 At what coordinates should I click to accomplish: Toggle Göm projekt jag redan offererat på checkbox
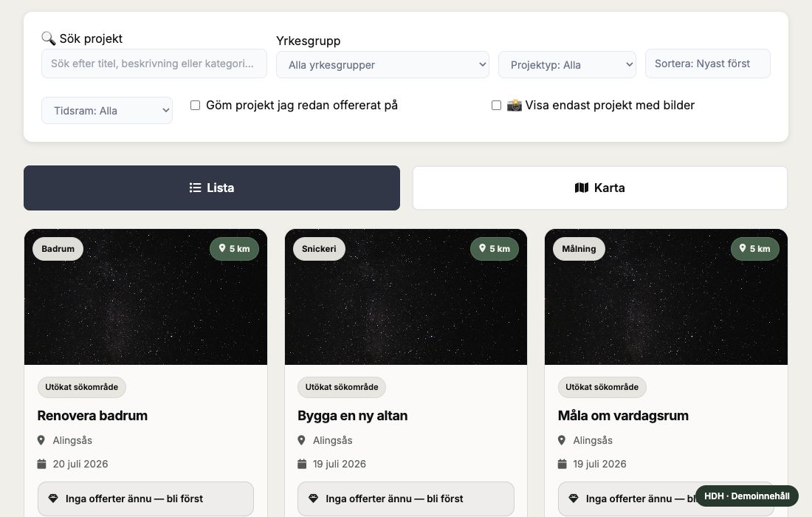pos(195,105)
